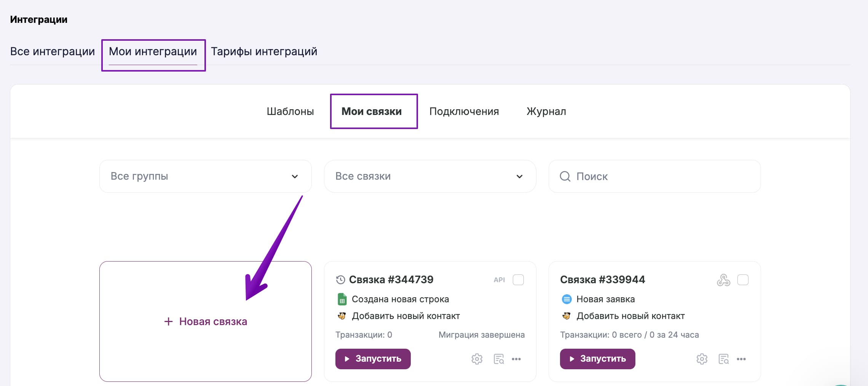Expand the Все группы dropdown
Screen dimensions: 868x386
coord(206,176)
